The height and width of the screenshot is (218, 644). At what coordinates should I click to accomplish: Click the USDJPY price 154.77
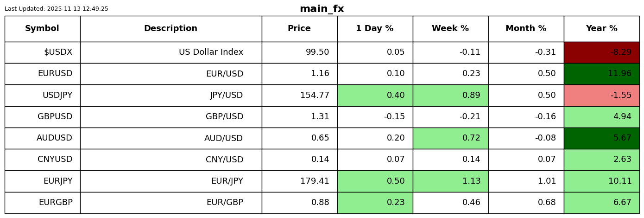pyautogui.click(x=299, y=96)
